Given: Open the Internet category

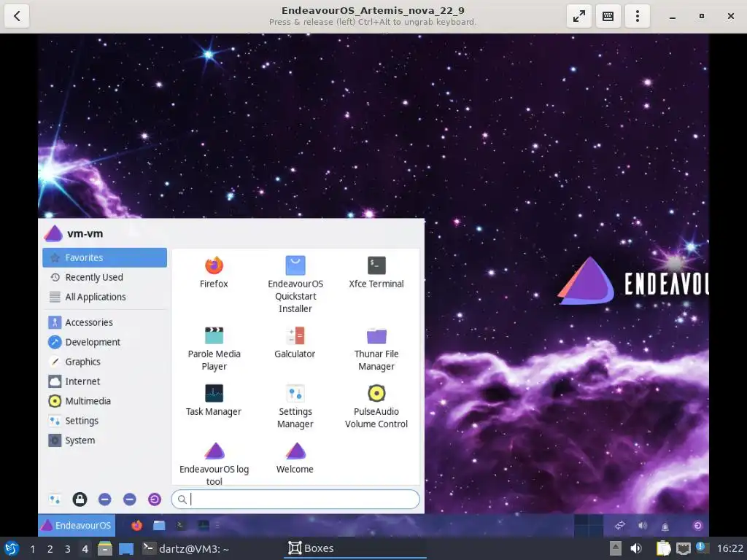Looking at the screenshot, I should point(105,381).
